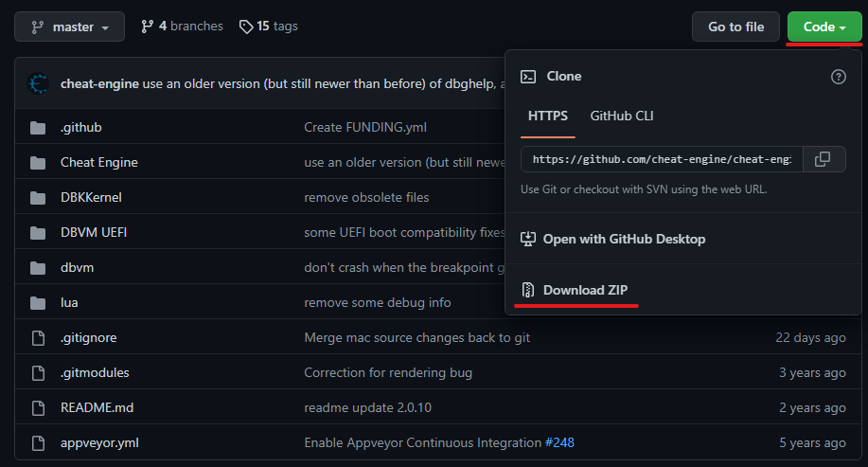Click the HTTPS clone URL field
This screenshot has width=868, height=467.
[x=662, y=159]
